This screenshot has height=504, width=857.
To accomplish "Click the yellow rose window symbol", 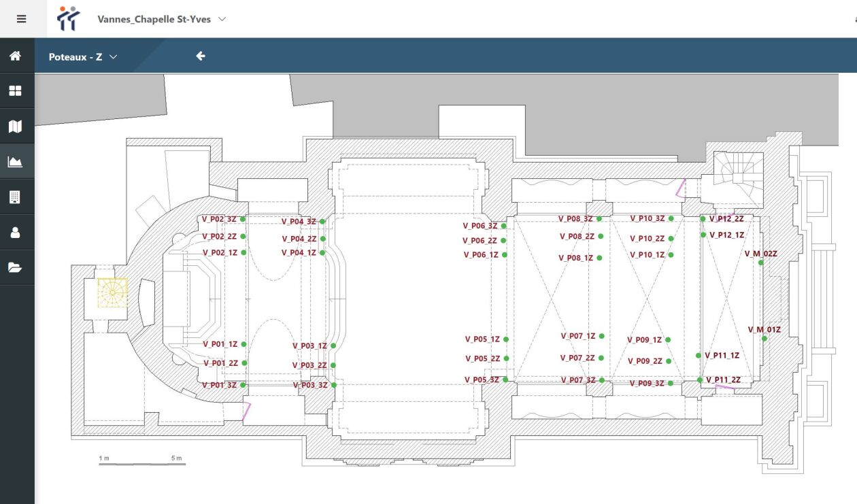I will pos(112,293).
